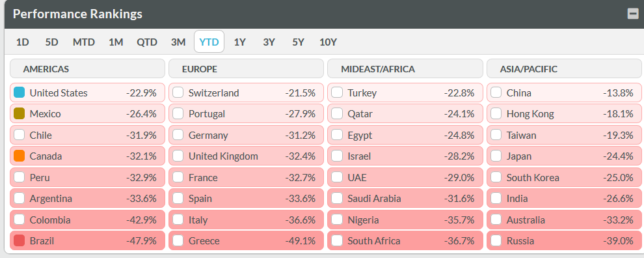The height and width of the screenshot is (258, 644).
Task: Enable the Chile checkbox
Action: click(20, 135)
